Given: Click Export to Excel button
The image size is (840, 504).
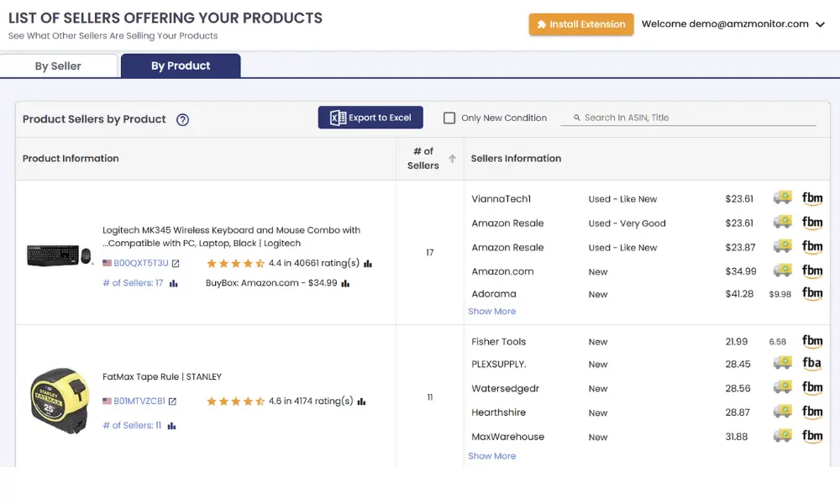Looking at the screenshot, I should (370, 118).
